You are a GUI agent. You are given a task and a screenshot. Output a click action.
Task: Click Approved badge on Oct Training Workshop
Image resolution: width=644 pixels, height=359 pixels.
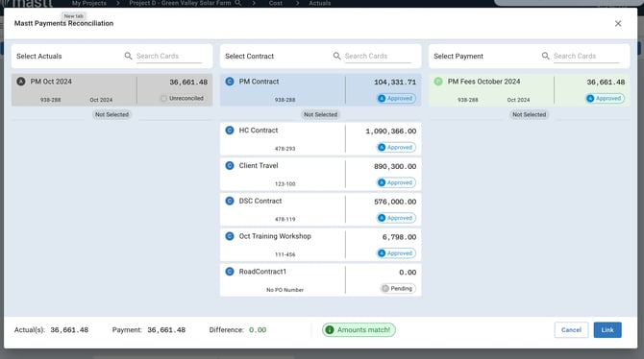pos(396,253)
